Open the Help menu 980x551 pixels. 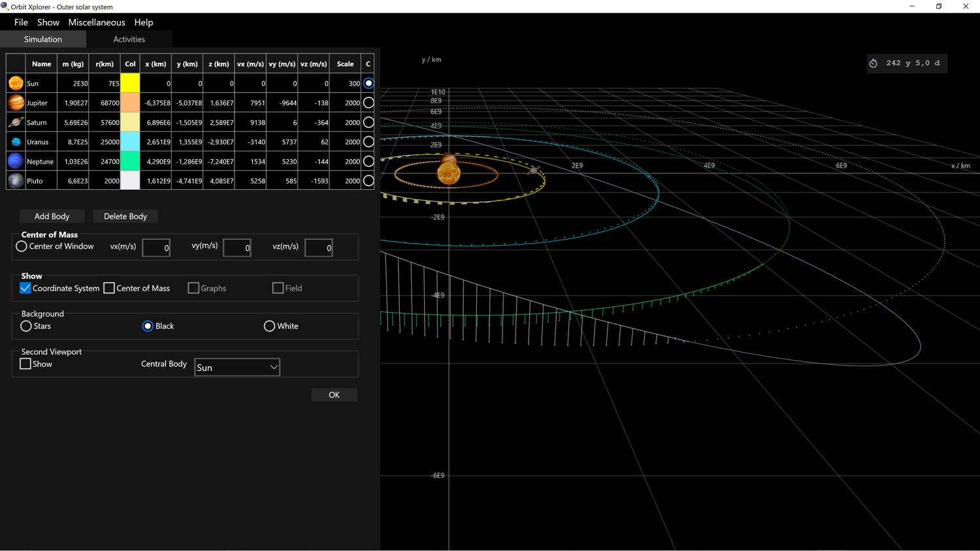[144, 22]
